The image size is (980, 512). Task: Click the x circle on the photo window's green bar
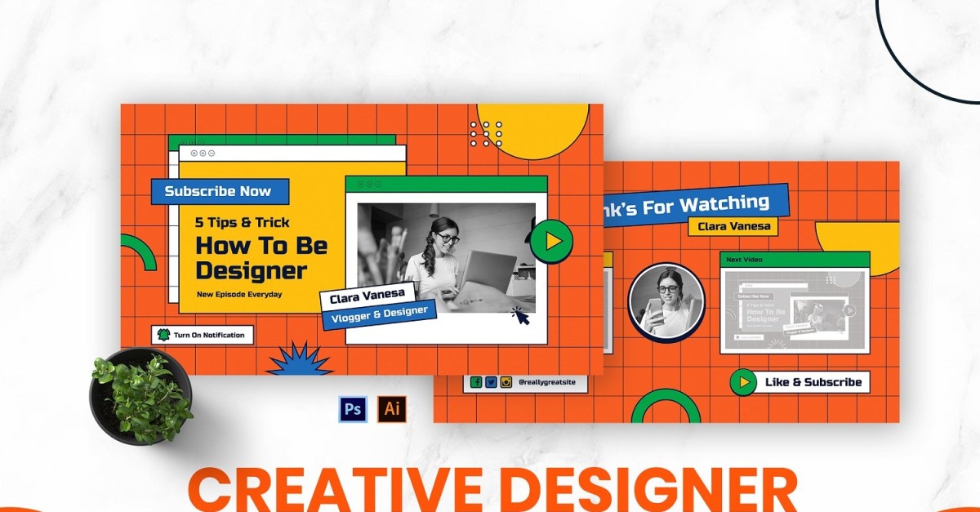(360, 185)
